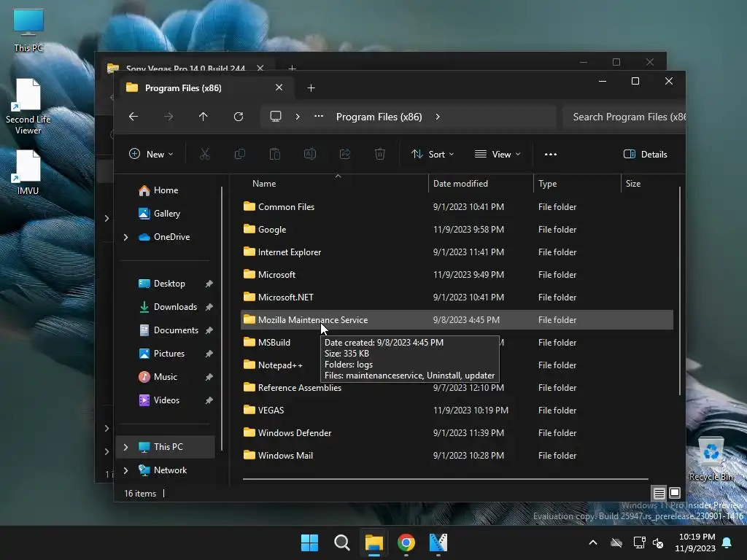Open the Second Life Viewer desktop shortcut
This screenshot has height=560, width=747.
pyautogui.click(x=28, y=106)
